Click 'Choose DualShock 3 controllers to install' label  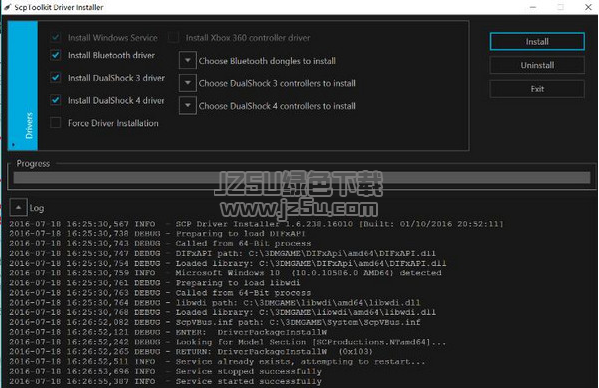point(277,83)
